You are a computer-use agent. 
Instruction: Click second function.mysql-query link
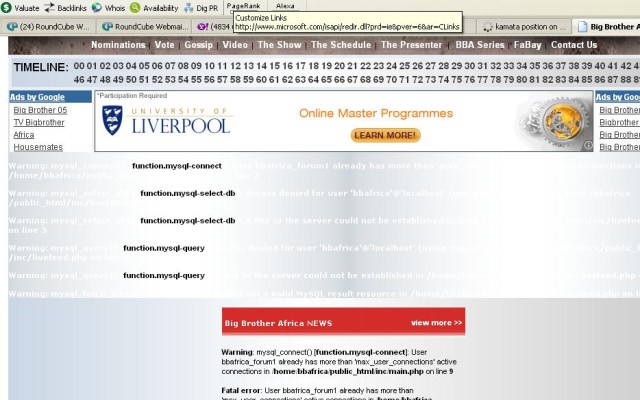tap(164, 275)
